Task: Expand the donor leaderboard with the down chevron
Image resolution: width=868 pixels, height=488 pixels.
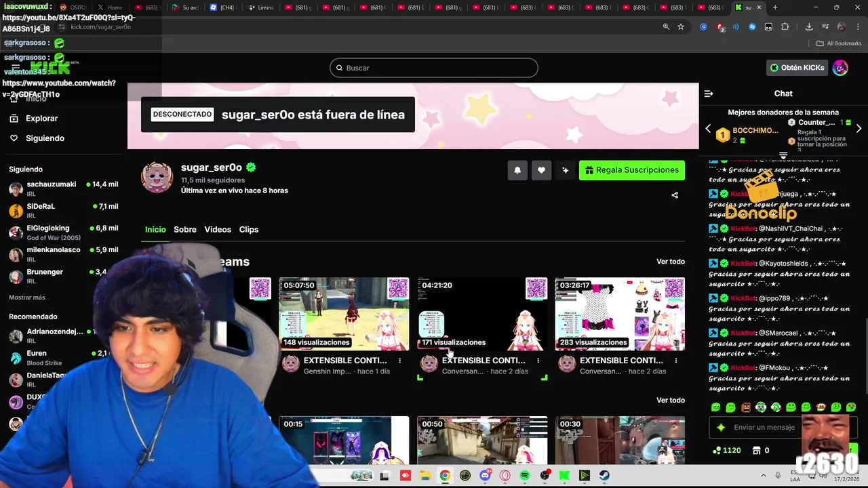Action: [x=783, y=156]
